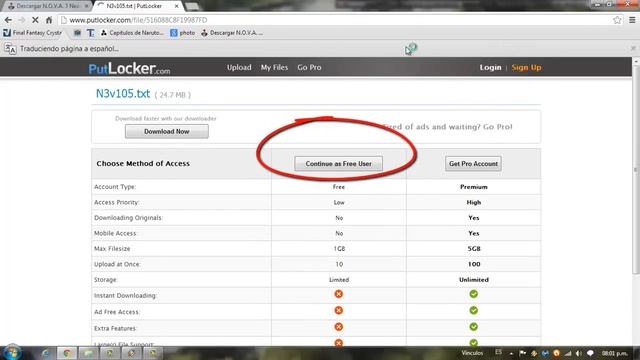640x360 pixels.
Task: Close the translation bar
Action: pos(633,48)
